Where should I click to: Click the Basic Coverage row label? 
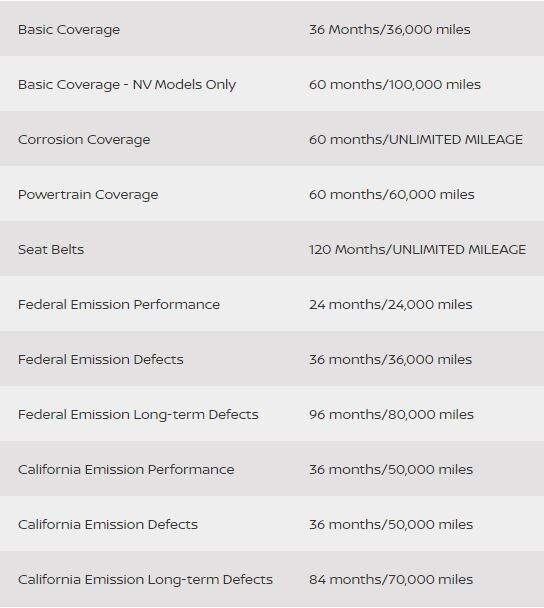69,30
